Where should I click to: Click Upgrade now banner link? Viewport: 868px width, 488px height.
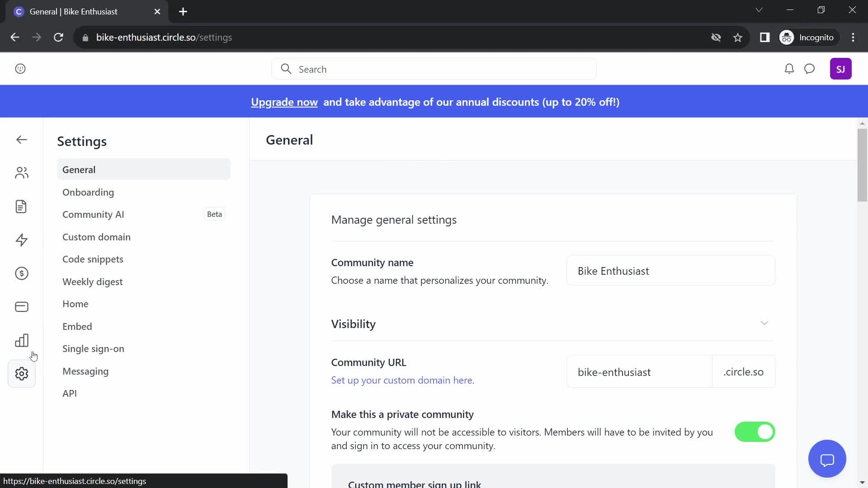click(284, 101)
